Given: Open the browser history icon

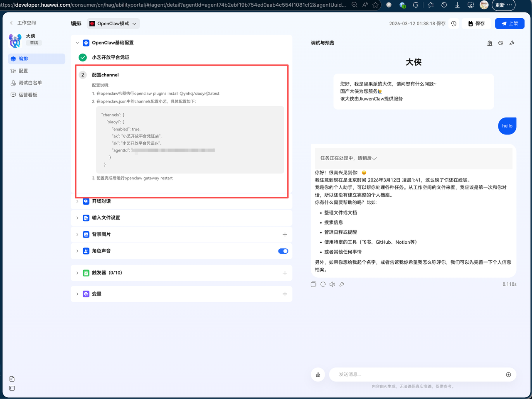Looking at the screenshot, I should click(444, 5).
